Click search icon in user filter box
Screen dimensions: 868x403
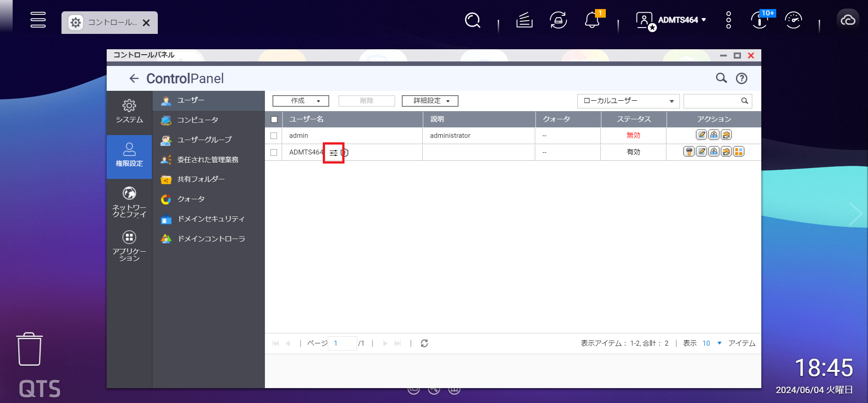tap(744, 101)
